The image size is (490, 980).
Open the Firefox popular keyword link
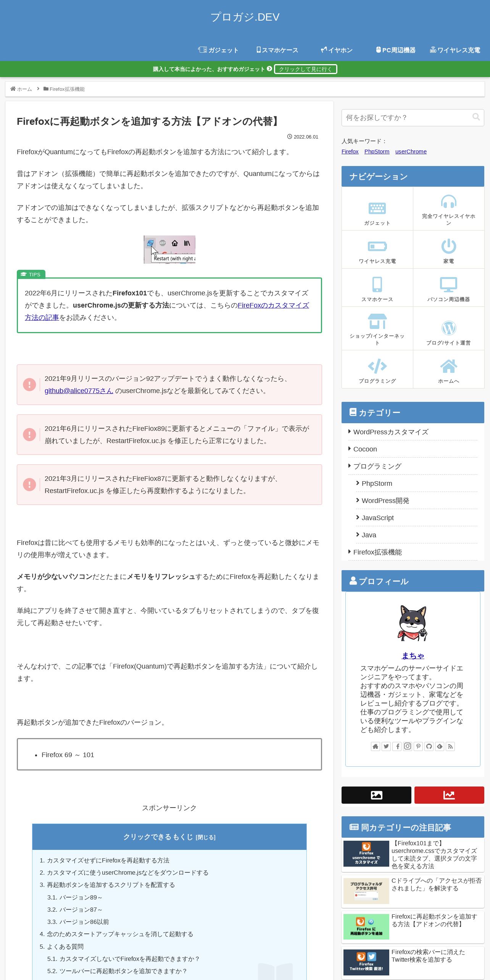(350, 152)
